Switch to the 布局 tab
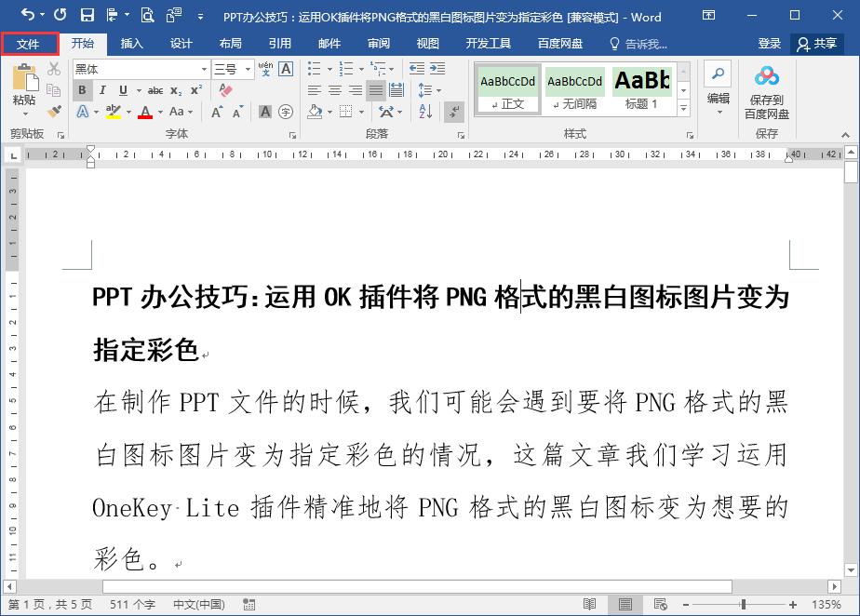This screenshot has width=860, height=616. [x=231, y=44]
